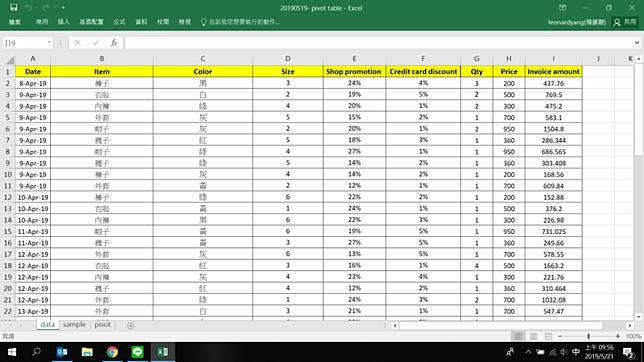
Task: Open the Formulas ribbon tab (fifth tab)
Action: [x=119, y=22]
